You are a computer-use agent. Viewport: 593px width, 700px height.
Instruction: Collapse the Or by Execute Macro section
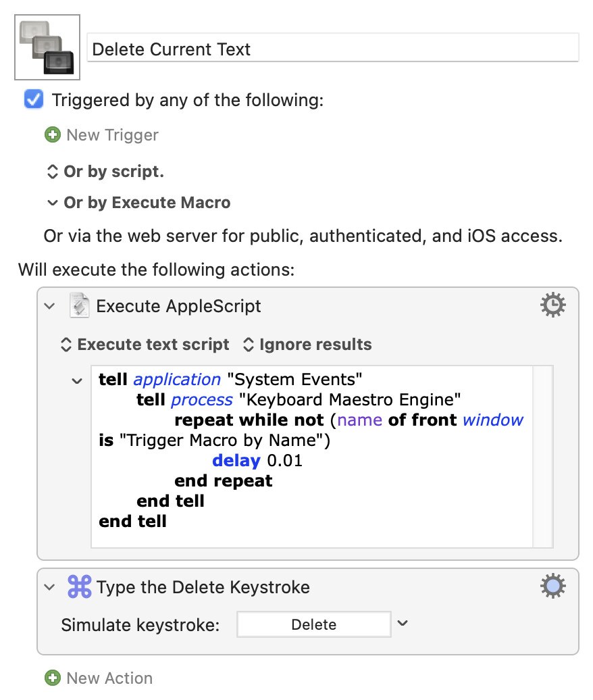52,203
